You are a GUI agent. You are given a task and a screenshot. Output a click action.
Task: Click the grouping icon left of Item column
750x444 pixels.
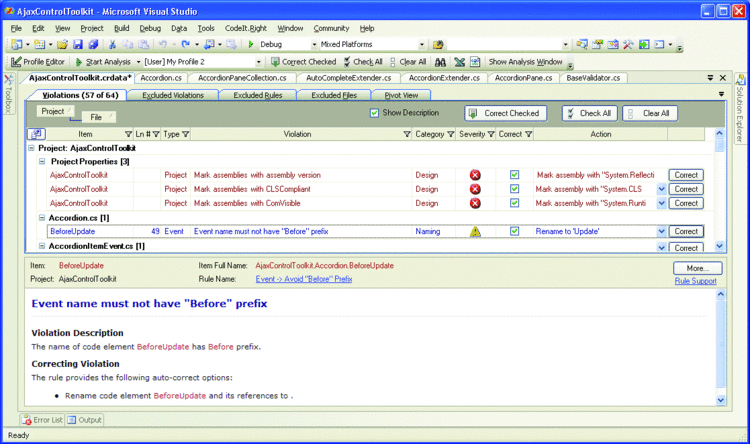click(37, 134)
